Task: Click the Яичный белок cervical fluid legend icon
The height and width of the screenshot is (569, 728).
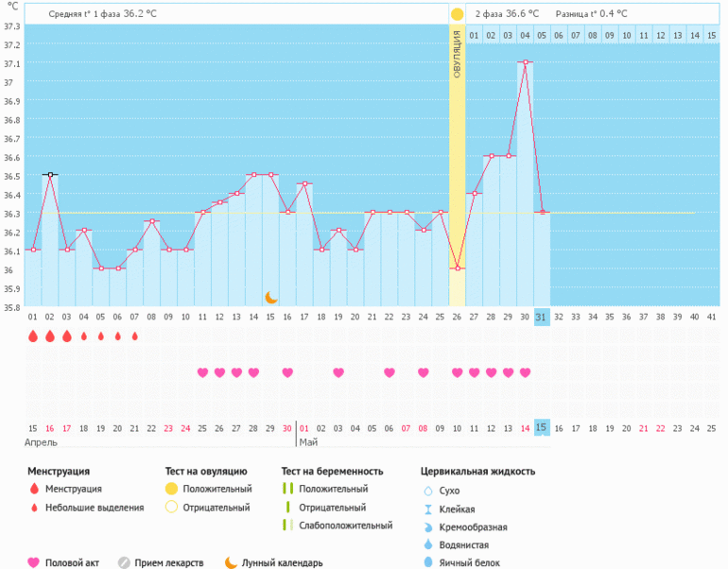Action: [x=427, y=562]
